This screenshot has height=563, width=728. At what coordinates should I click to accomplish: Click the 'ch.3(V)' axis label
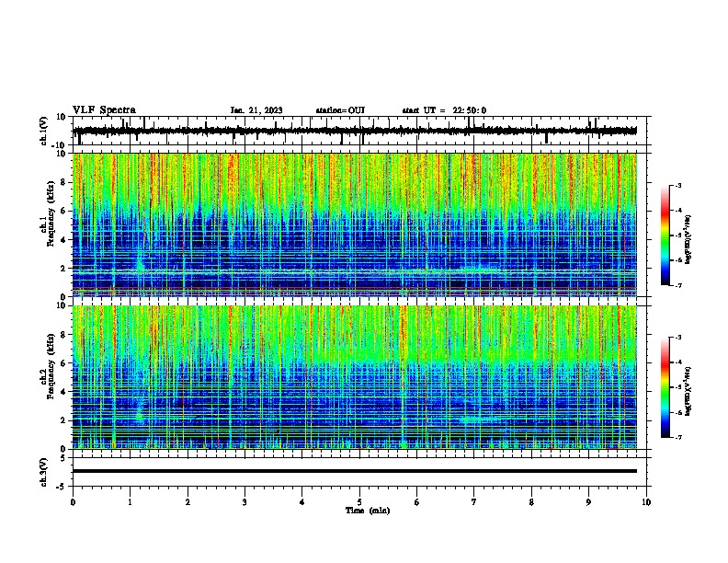pyautogui.click(x=44, y=473)
